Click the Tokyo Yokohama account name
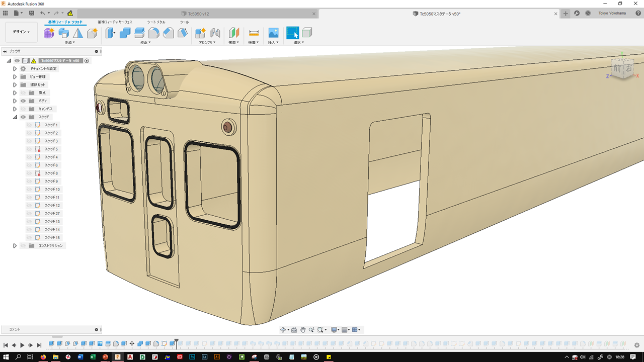644x362 pixels. click(x=612, y=13)
